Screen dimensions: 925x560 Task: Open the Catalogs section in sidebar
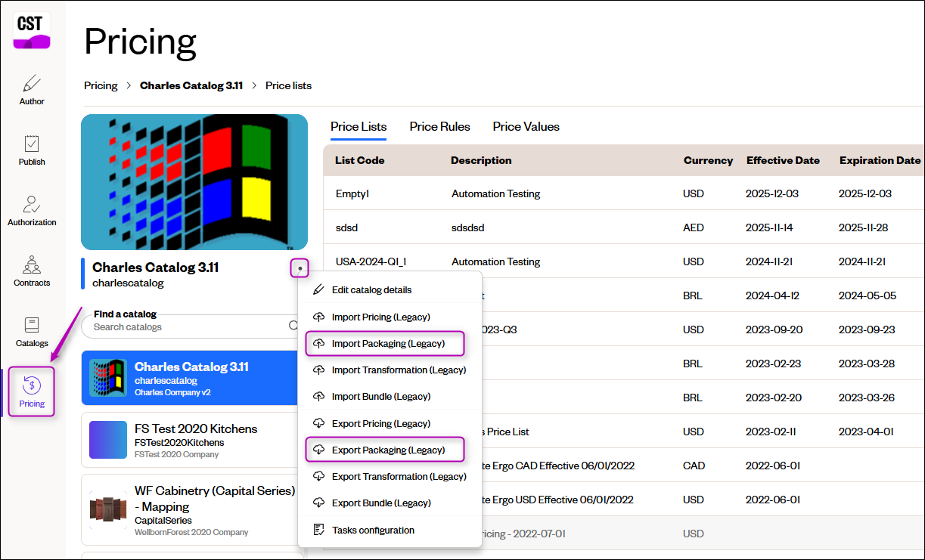[32, 332]
